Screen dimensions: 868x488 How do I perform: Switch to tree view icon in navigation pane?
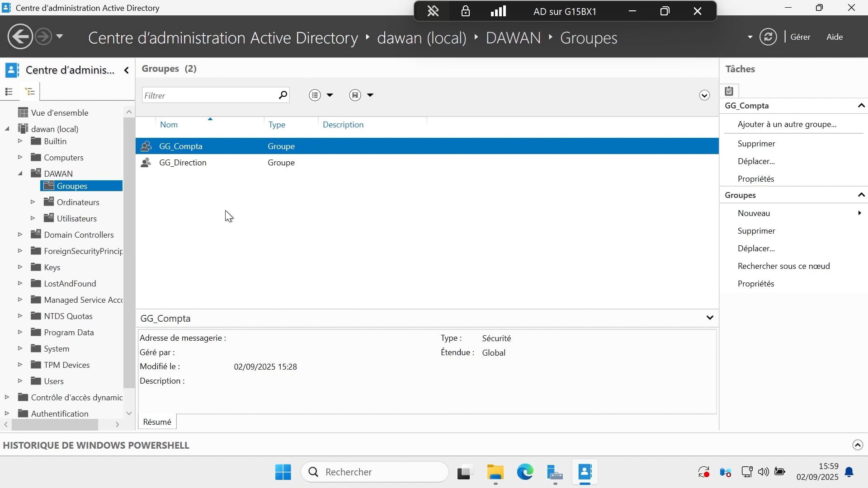(x=30, y=92)
